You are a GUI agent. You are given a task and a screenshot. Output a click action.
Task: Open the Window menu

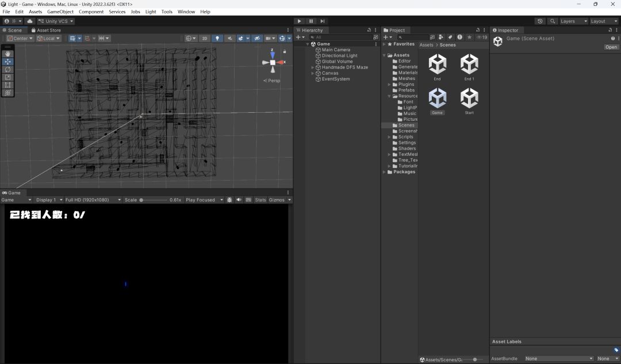186,12
